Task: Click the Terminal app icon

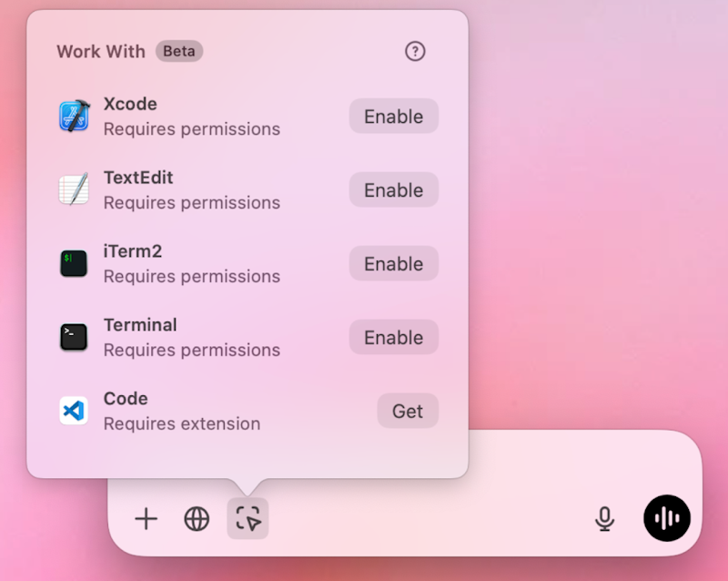Action: [73, 337]
